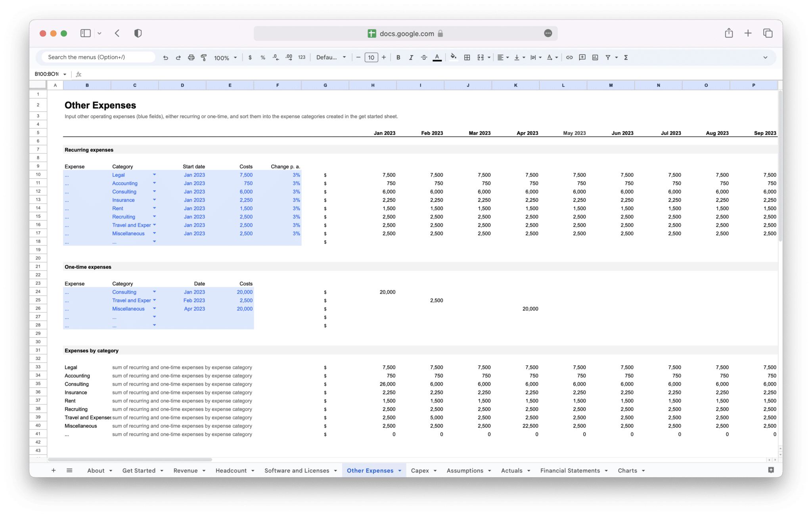Screen dimensions: 812x516
Task: Add a new sheet
Action: coord(54,470)
